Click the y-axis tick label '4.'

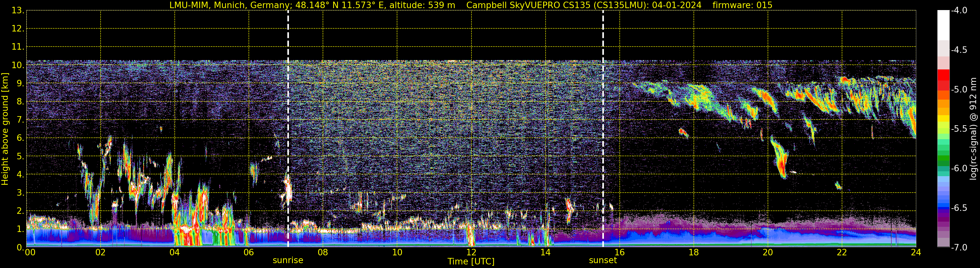tap(20, 175)
